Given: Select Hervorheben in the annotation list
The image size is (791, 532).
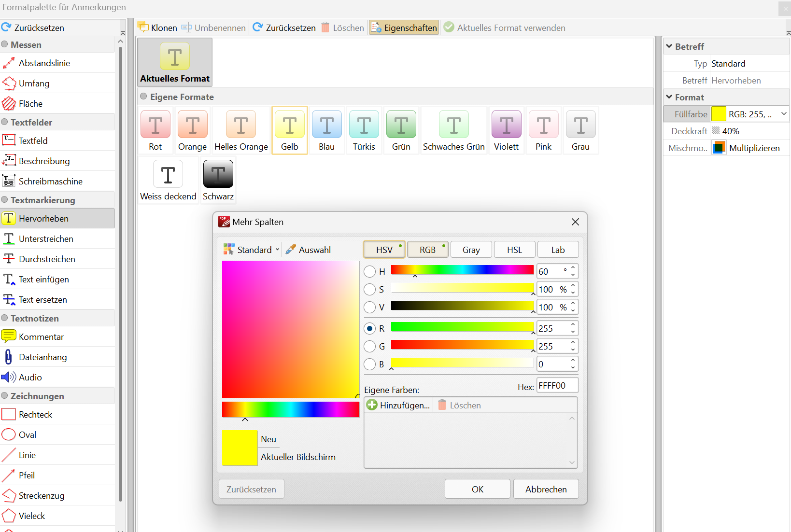Looking at the screenshot, I should click(57, 219).
